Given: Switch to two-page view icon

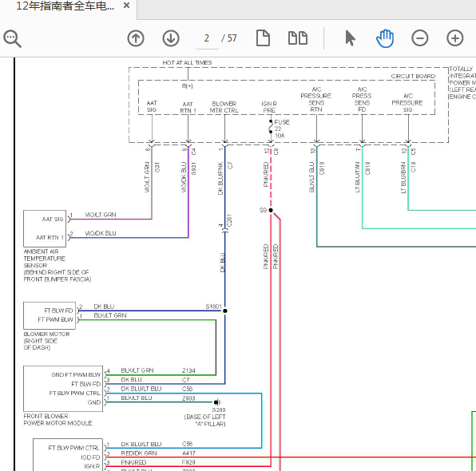Looking at the screenshot, I should tap(297, 38).
